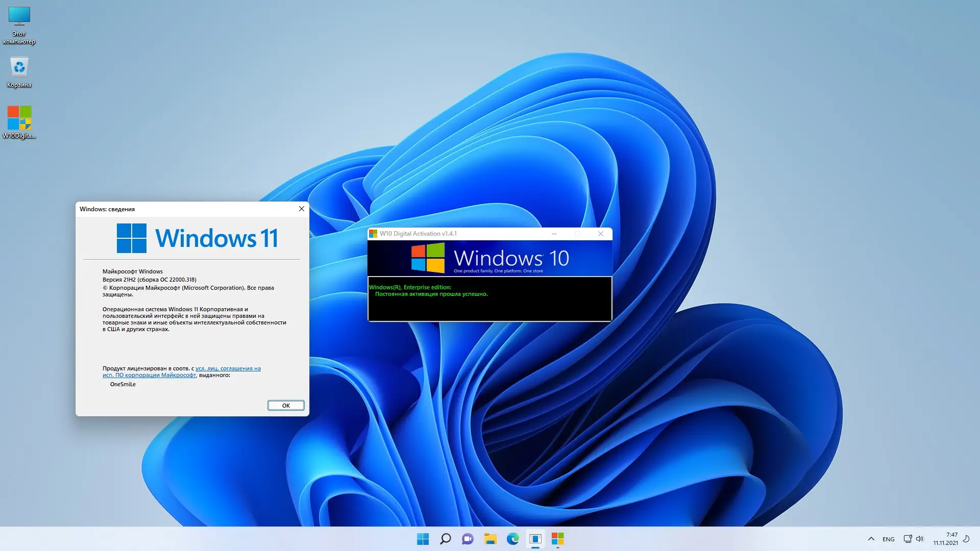The width and height of the screenshot is (980, 551).
Task: Open the Start menu on the taskbar
Action: (x=423, y=539)
